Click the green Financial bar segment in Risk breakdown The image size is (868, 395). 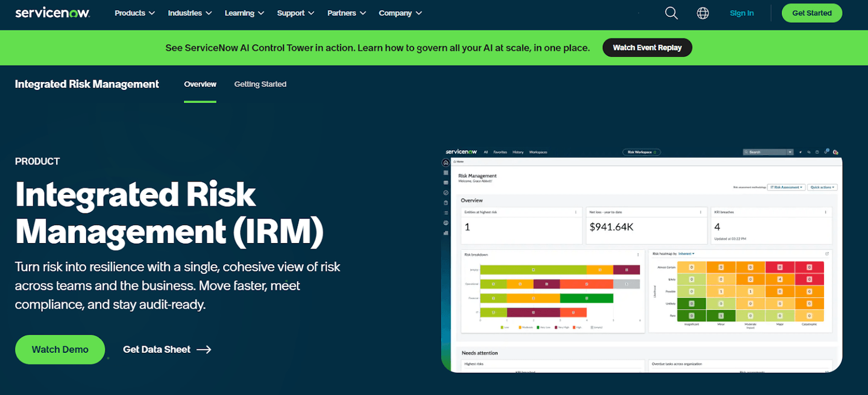click(x=587, y=298)
